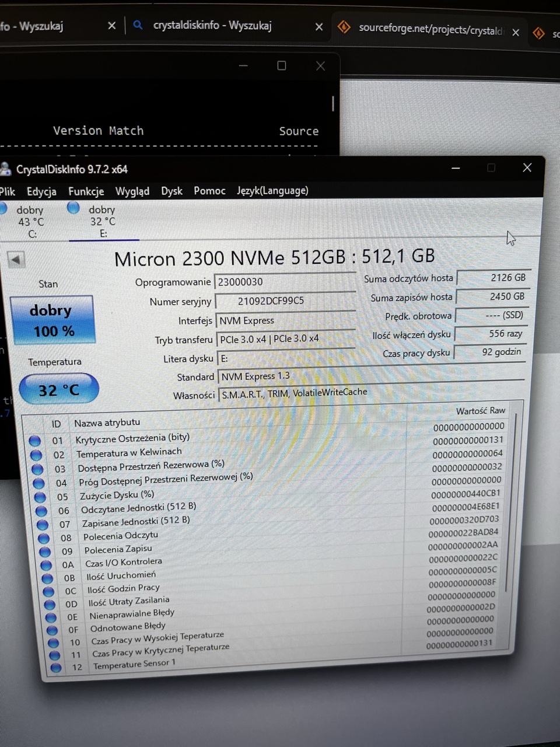Click the previous disk arrow button

tap(16, 259)
